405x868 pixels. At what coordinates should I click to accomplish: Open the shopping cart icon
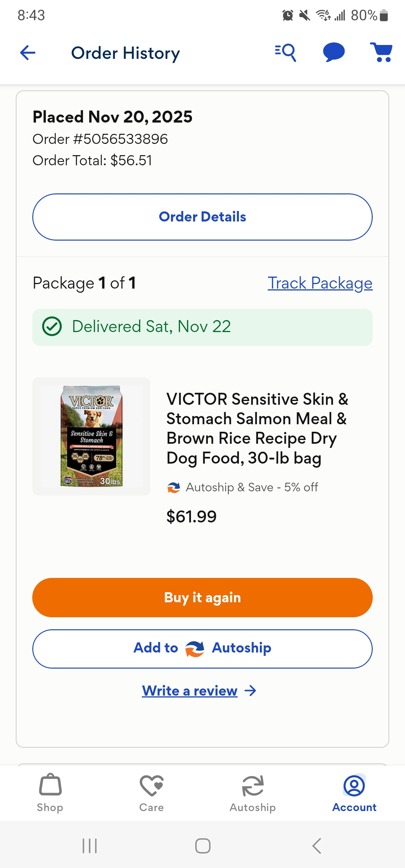381,52
